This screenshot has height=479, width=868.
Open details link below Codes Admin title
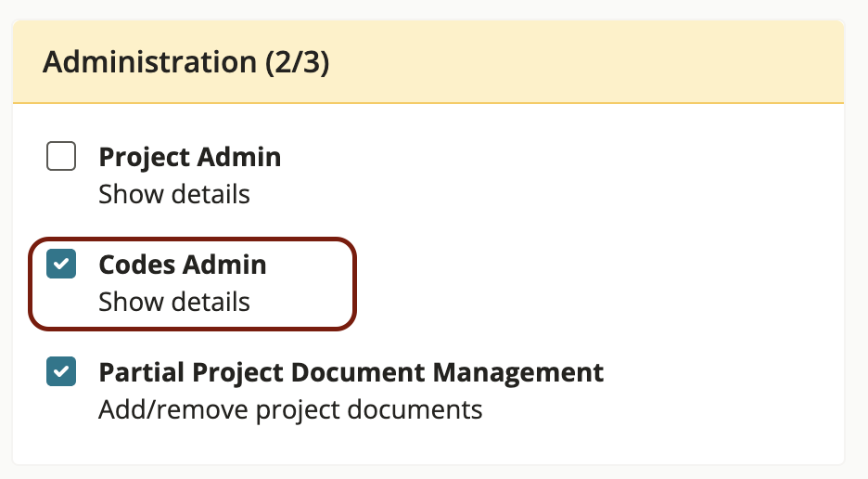point(173,303)
